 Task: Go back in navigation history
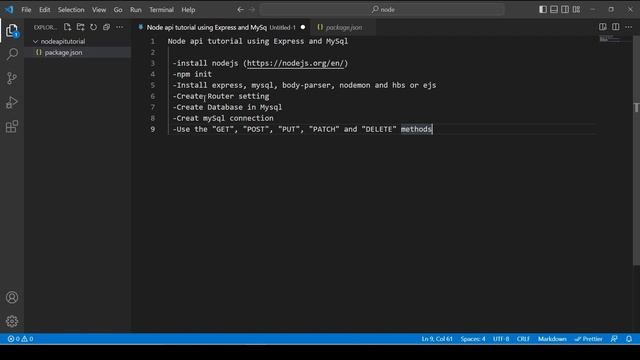240,9
